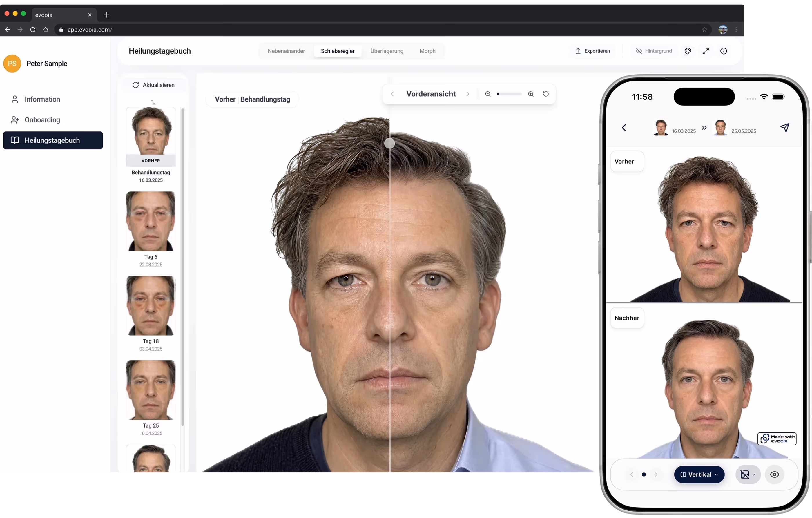Tap the page indicator dot on phone
812x518 pixels.
coord(644,474)
